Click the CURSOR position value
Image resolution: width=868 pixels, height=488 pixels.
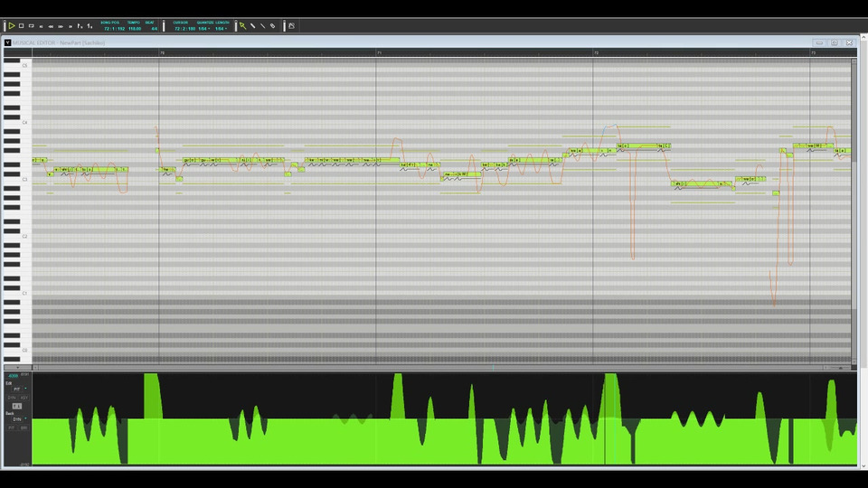tap(184, 29)
